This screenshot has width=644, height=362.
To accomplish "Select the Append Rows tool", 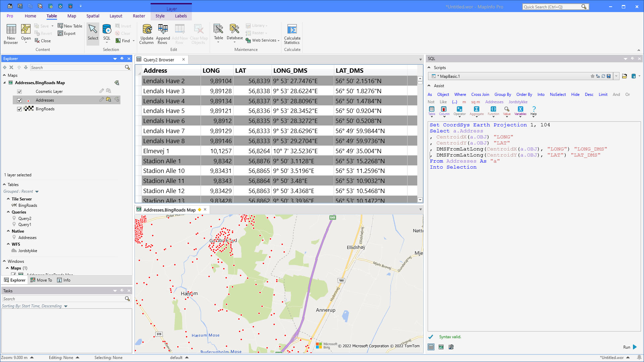I will click(x=163, y=34).
